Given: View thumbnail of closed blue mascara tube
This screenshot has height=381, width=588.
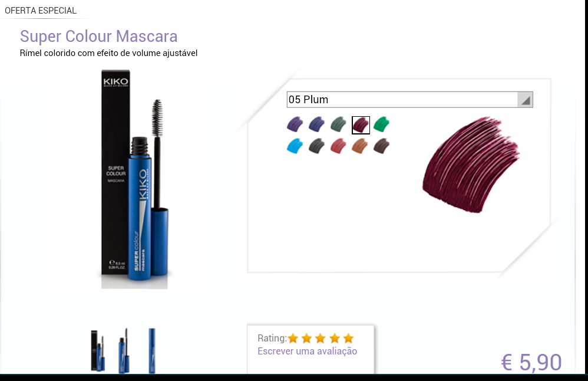Looking at the screenshot, I should coord(152,351).
